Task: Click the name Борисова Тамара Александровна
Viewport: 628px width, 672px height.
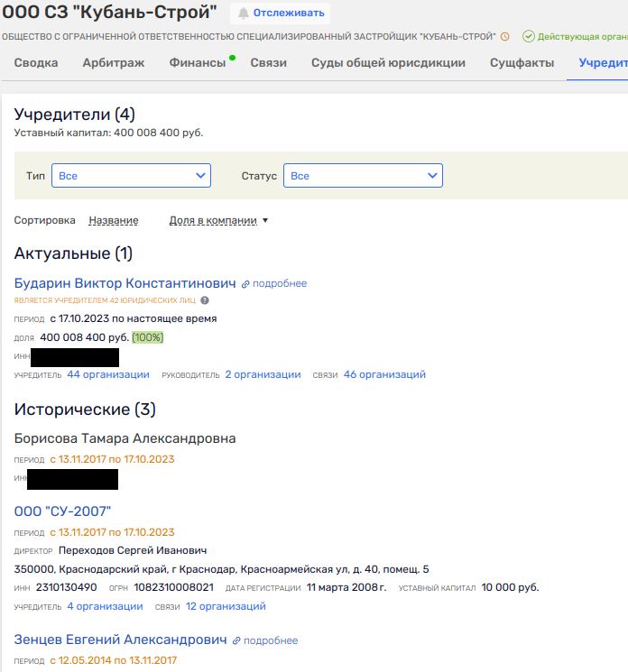Action: 125,438
